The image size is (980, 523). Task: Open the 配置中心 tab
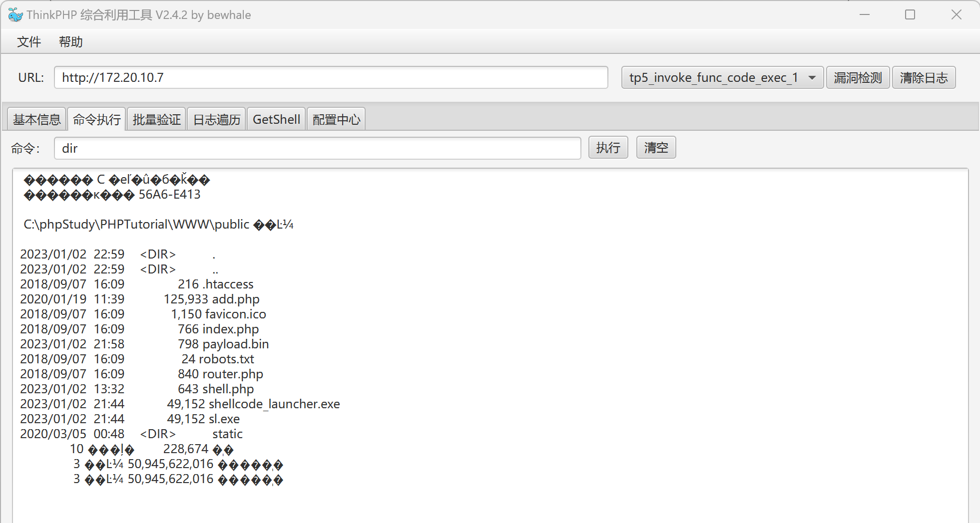coord(336,120)
